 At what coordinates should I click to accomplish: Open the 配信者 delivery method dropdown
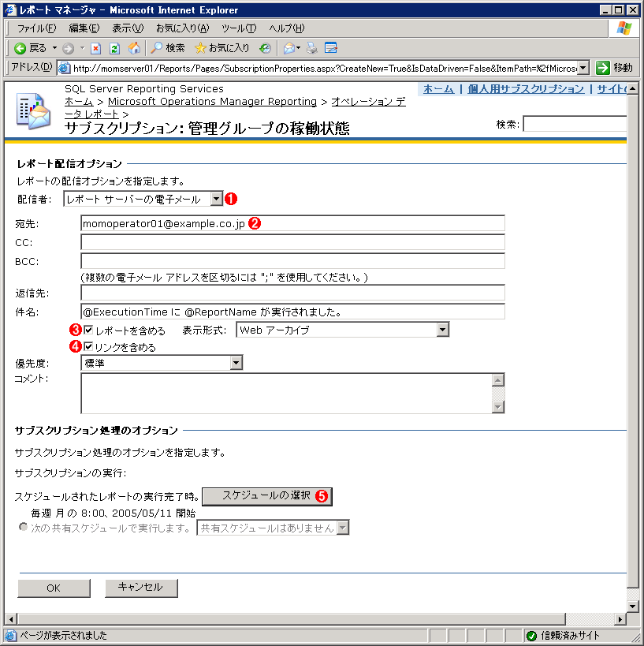pyautogui.click(x=216, y=199)
